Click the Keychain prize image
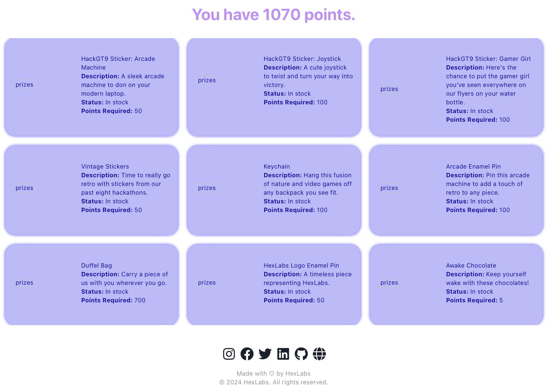Image resolution: width=549 pixels, height=392 pixels. click(x=207, y=188)
